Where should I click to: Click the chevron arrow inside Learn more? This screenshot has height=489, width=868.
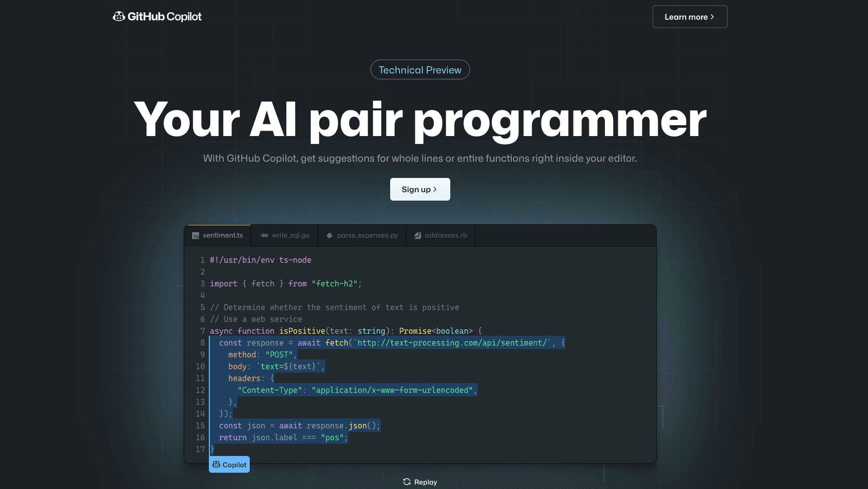click(712, 17)
